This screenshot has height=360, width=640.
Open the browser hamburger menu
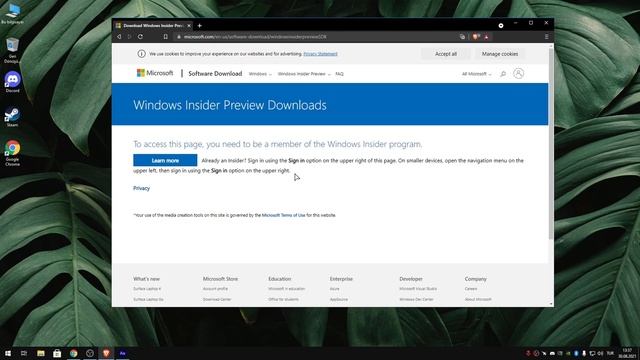tap(547, 37)
